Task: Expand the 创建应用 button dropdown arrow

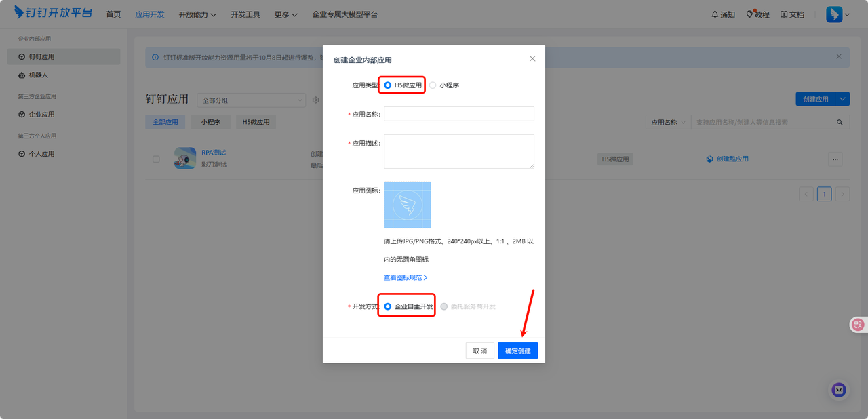Action: [x=841, y=98]
